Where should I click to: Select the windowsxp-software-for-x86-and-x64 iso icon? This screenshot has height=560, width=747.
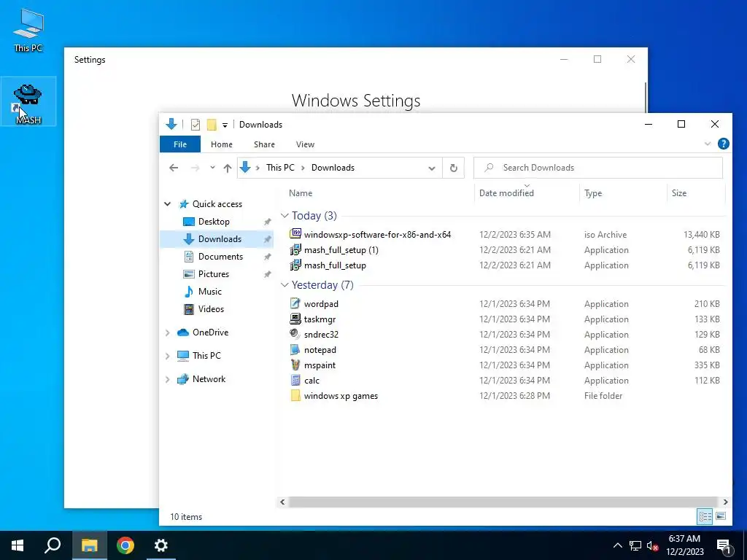point(295,234)
